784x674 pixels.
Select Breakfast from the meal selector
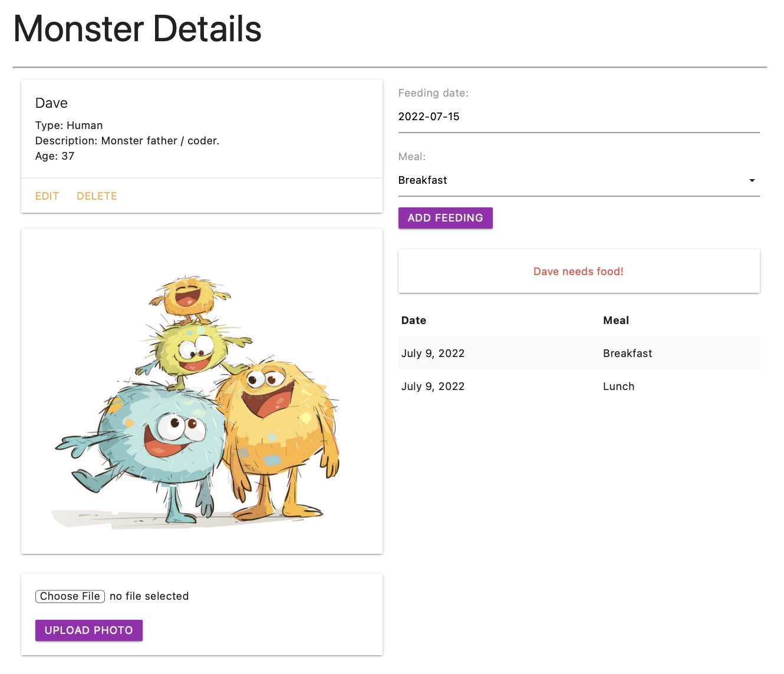(423, 180)
